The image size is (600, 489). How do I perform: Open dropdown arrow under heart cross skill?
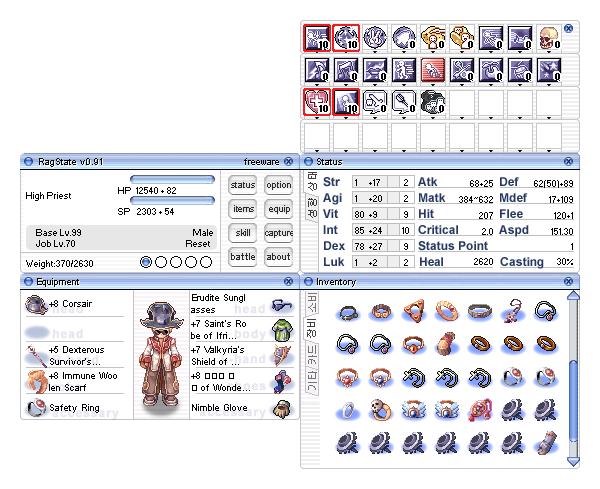point(317,118)
